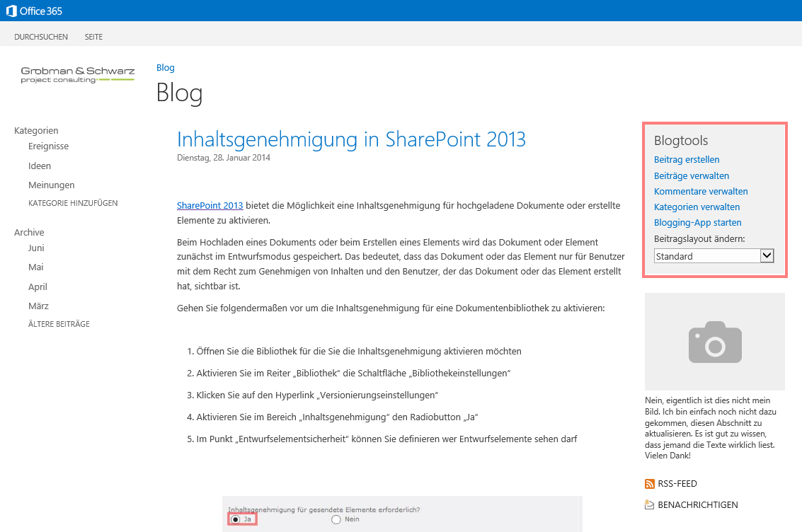Select the Ja radio button
The height and width of the screenshot is (532, 802).
[235, 519]
